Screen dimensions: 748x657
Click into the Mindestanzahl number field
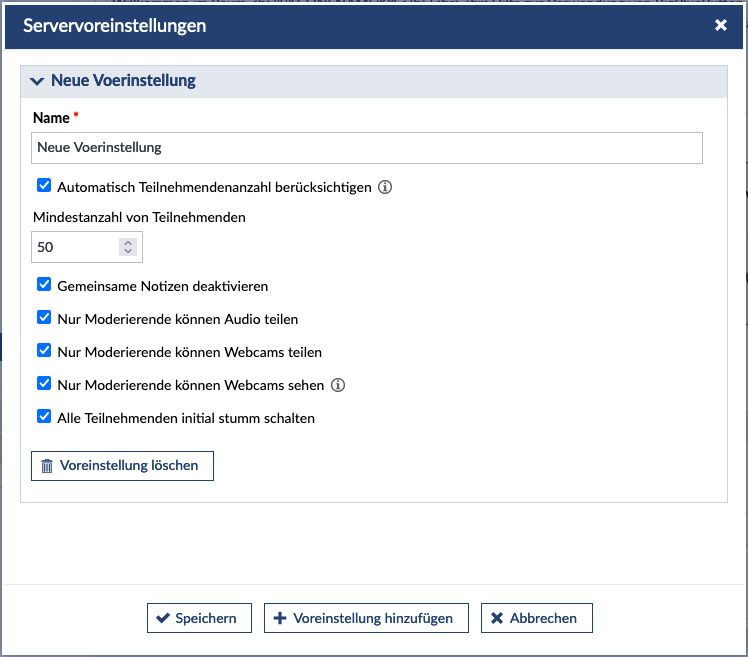(x=75, y=246)
